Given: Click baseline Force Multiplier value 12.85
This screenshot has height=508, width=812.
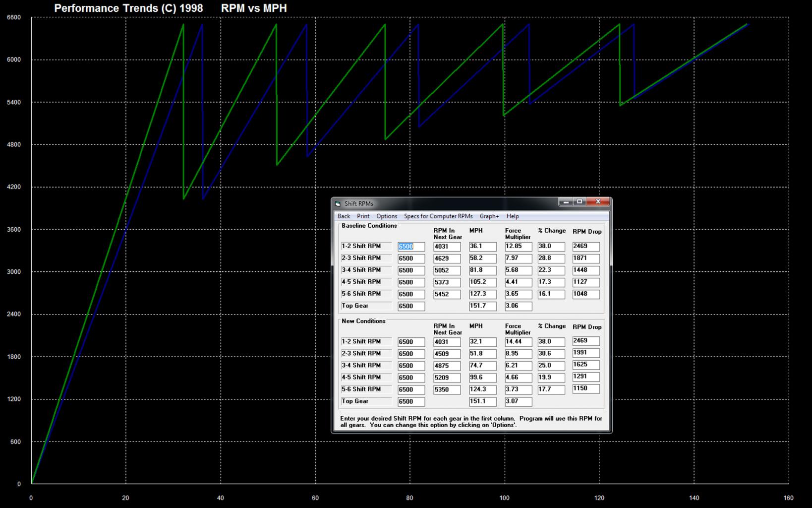Looking at the screenshot, I should click(519, 247).
